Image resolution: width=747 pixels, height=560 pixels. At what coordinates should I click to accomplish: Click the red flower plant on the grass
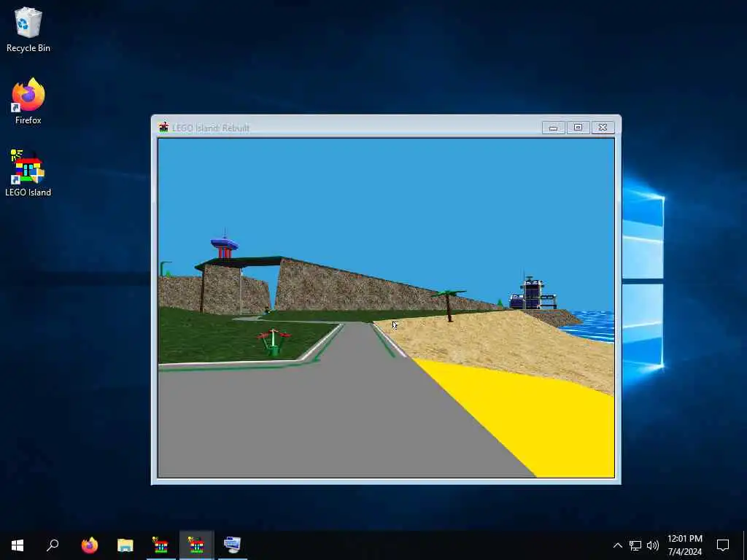[273, 342]
